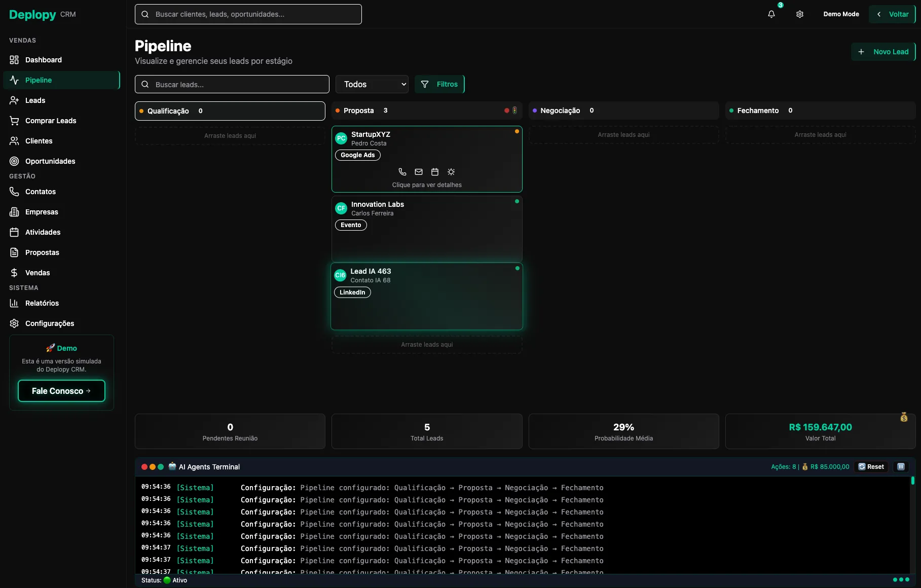Click the Probabilidade Média stat card

(x=623, y=431)
